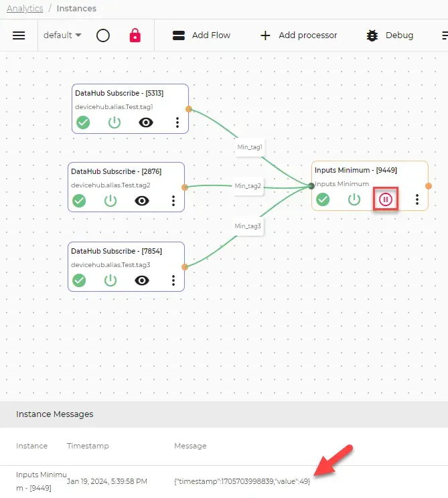Toggle power for DataHub Subscribe 5313
This screenshot has width=448, height=498.
(x=115, y=122)
